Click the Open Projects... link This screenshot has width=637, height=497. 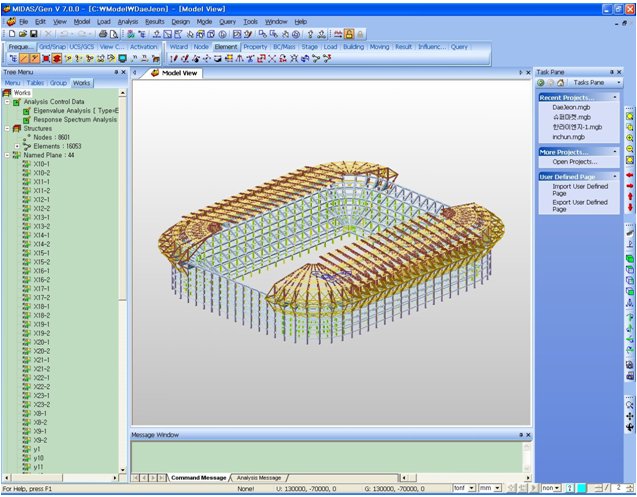pos(575,161)
